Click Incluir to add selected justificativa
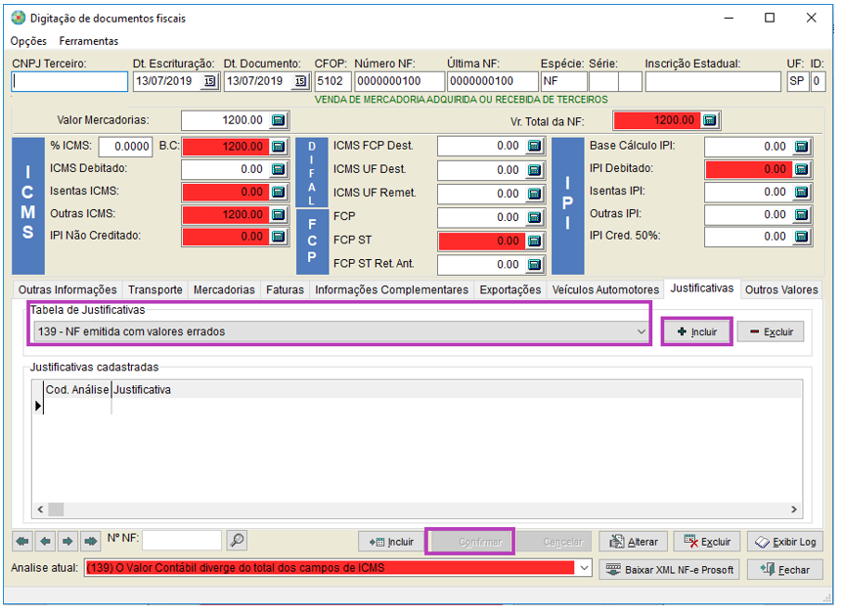 pos(697,331)
